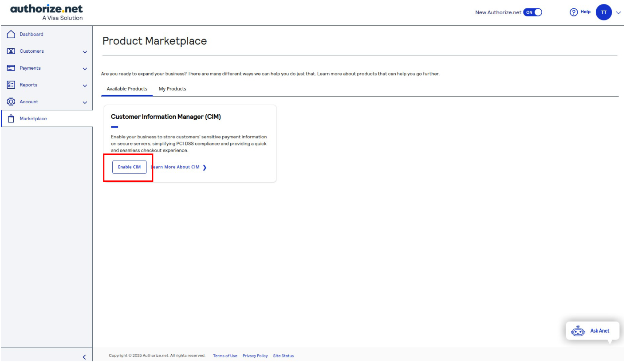Open the Terms of Use link
The height and width of the screenshot is (364, 626).
tap(225, 356)
